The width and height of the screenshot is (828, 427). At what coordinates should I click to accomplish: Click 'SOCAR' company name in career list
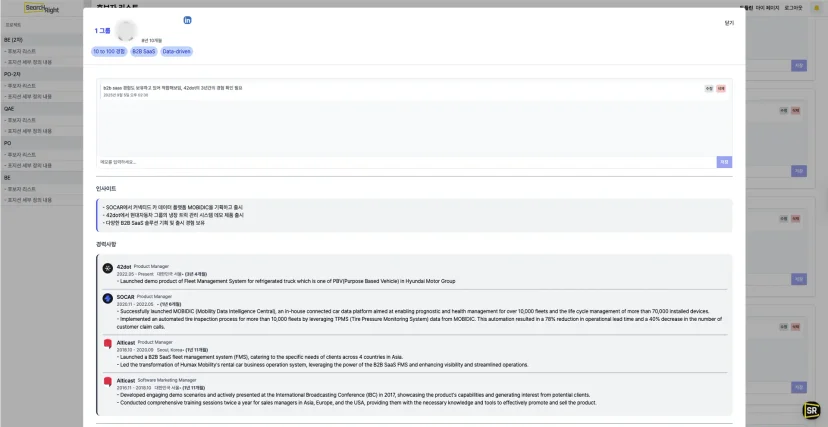[125, 297]
